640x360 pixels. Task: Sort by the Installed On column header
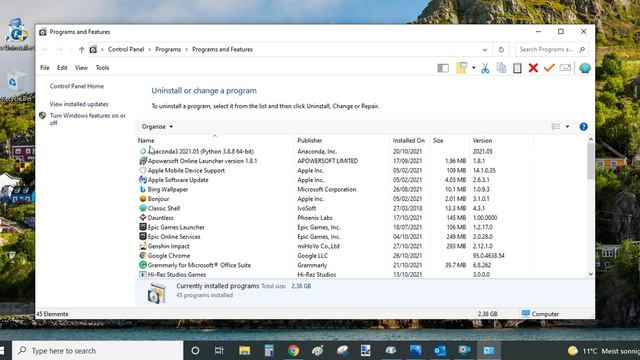[409, 140]
